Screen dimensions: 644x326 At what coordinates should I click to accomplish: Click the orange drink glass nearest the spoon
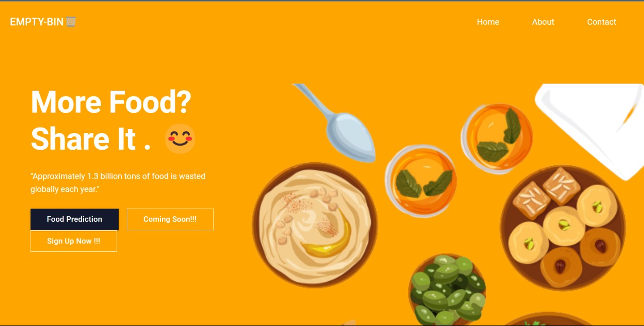coord(421,181)
